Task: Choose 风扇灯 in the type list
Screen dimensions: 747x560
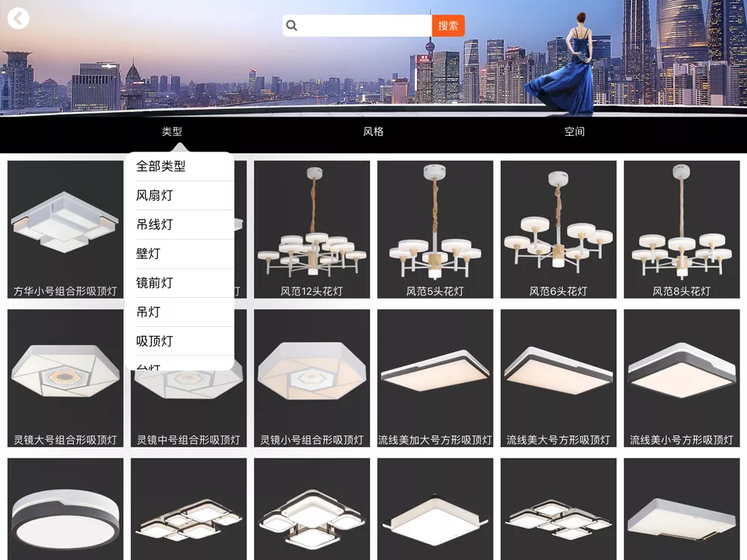Action: [x=155, y=196]
